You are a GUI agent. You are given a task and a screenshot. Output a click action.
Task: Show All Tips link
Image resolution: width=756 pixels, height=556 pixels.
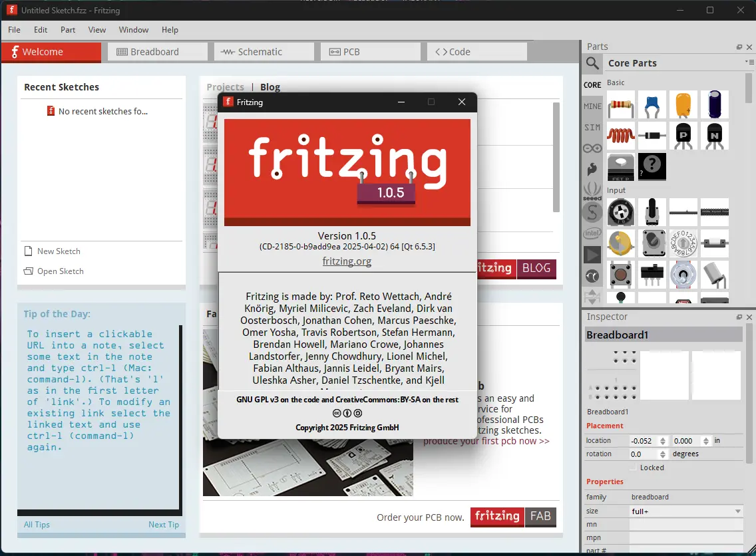pyautogui.click(x=37, y=525)
